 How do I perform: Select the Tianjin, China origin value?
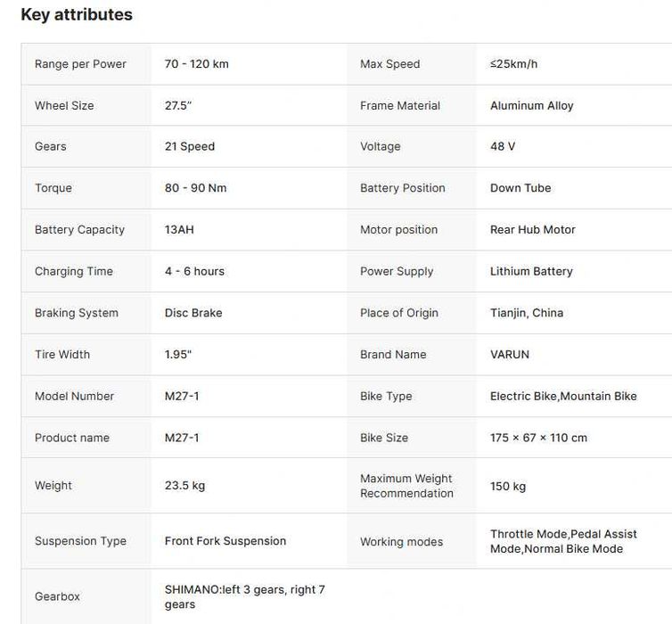pyautogui.click(x=527, y=313)
